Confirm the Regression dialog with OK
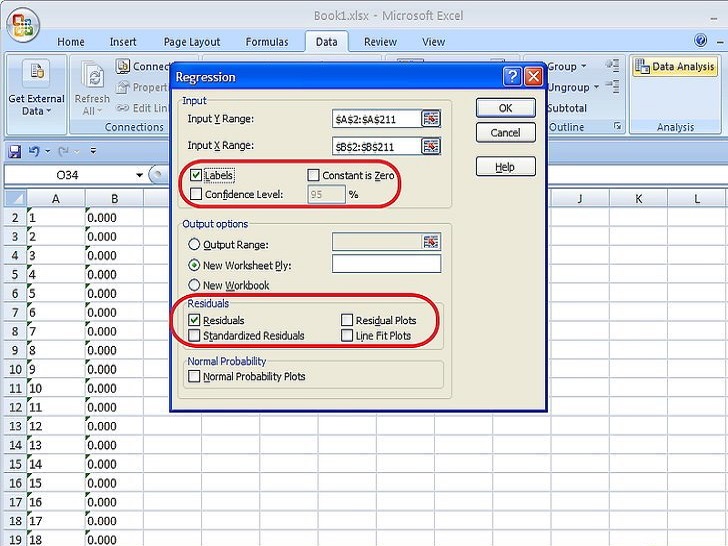The height and width of the screenshot is (546, 728). click(x=506, y=108)
